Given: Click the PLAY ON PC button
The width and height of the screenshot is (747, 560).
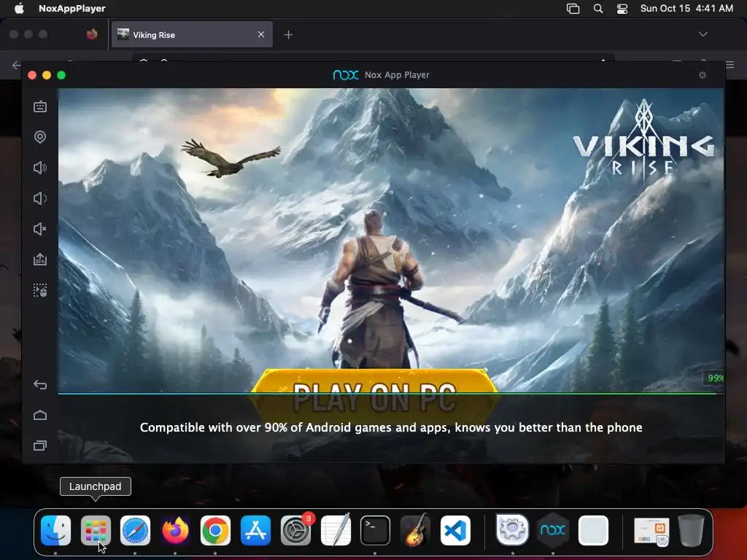Looking at the screenshot, I should [x=374, y=397].
